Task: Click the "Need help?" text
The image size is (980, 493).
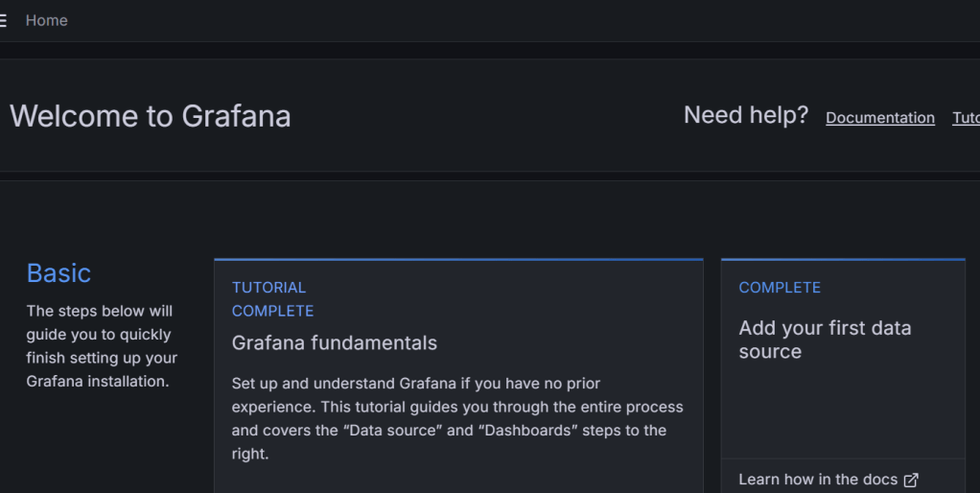Action: (x=745, y=115)
